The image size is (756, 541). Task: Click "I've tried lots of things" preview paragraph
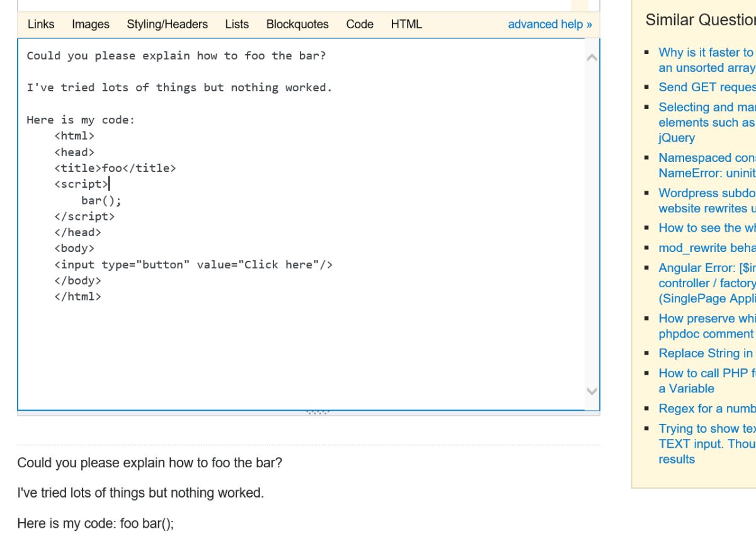140,493
